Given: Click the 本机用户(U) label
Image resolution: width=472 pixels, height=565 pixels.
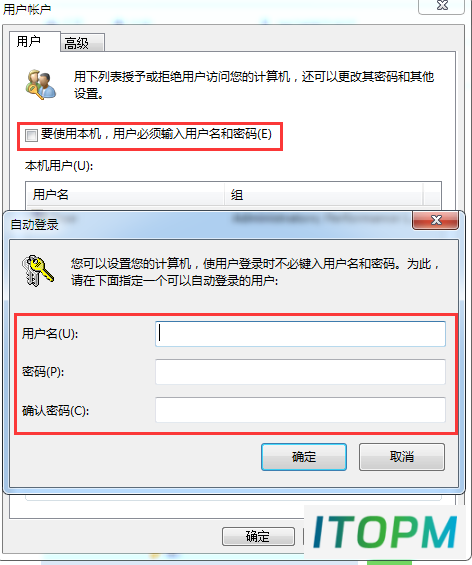Looking at the screenshot, I should pos(59,166).
